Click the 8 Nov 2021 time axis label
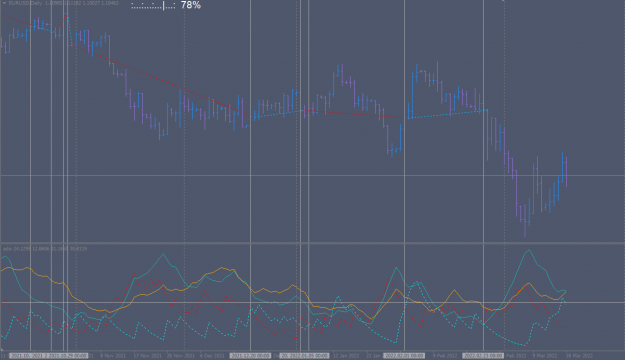The image size is (625, 360). [x=113, y=356]
